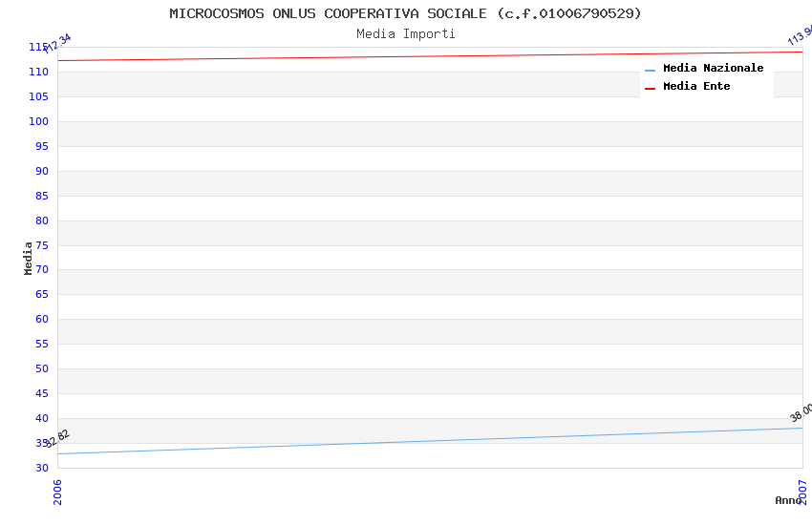Click the y-axis value 50
812x525 pixels.
[42, 368]
